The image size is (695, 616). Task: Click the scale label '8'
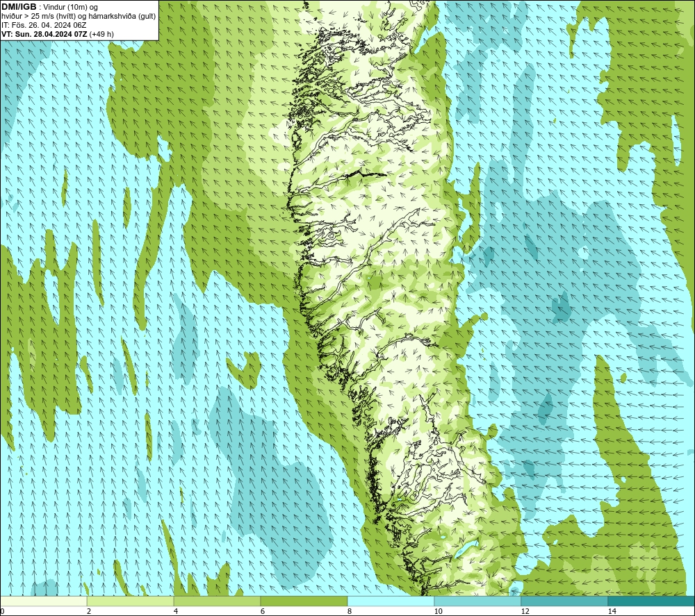pyautogui.click(x=350, y=612)
